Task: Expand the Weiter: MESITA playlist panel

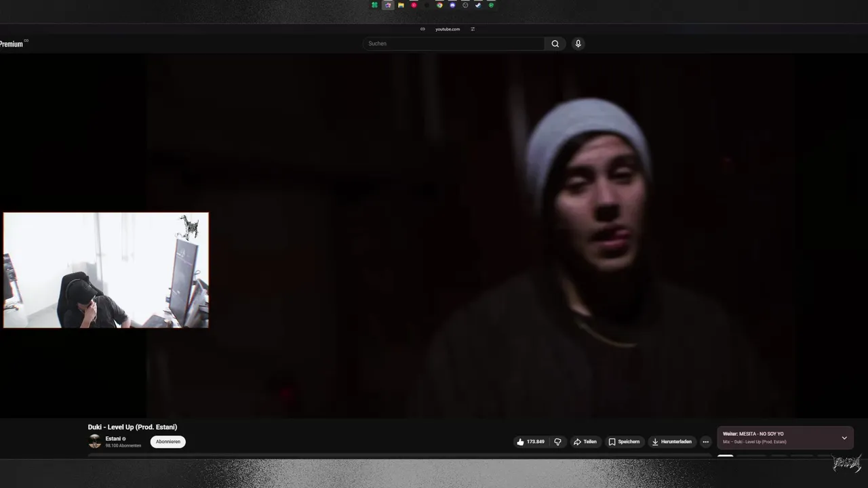Action: pyautogui.click(x=844, y=438)
